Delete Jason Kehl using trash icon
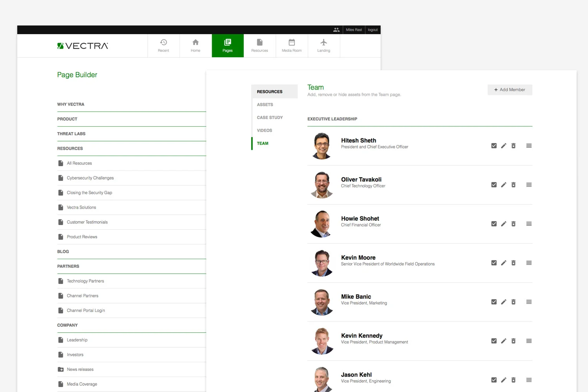Image resolution: width=588 pixels, height=392 pixels. tap(514, 380)
